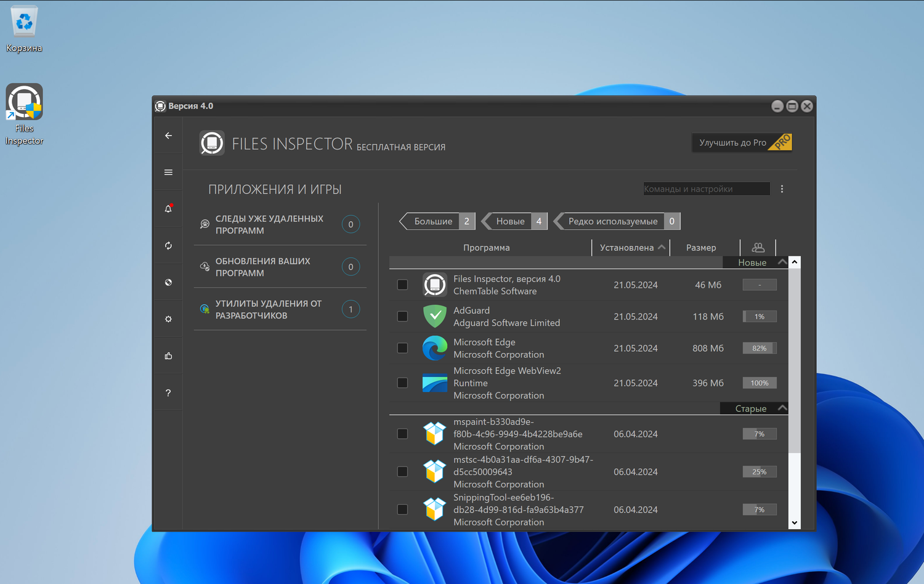Click the circular refresh arrows sidebar icon

pos(168,246)
